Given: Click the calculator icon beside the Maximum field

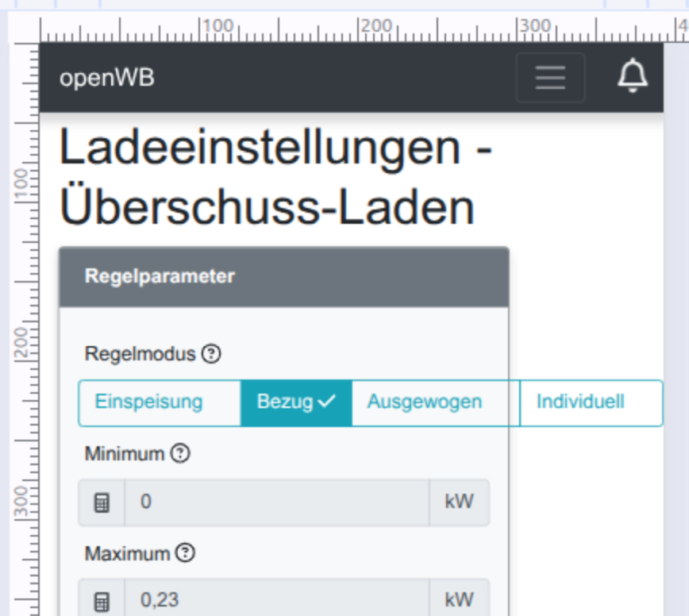Looking at the screenshot, I should click(102, 600).
